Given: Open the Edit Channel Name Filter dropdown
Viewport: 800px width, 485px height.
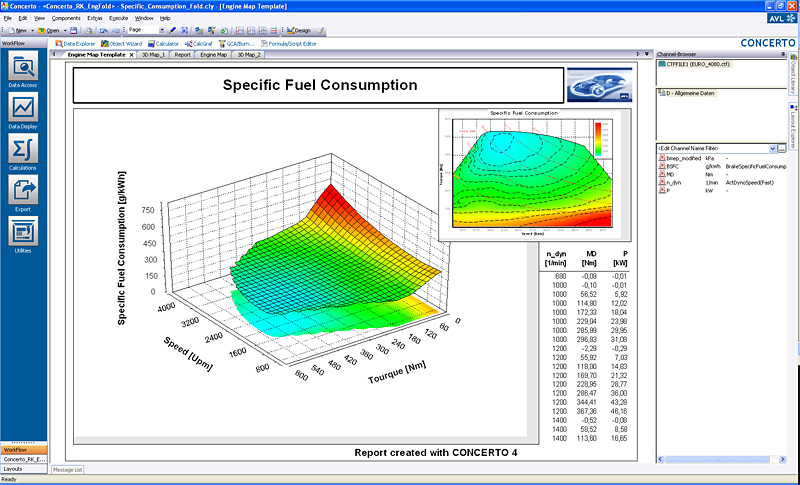Looking at the screenshot, I should (772, 148).
